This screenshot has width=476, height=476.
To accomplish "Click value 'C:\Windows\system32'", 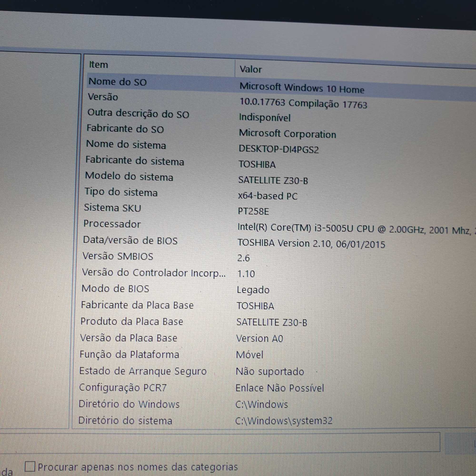I will click(284, 421).
